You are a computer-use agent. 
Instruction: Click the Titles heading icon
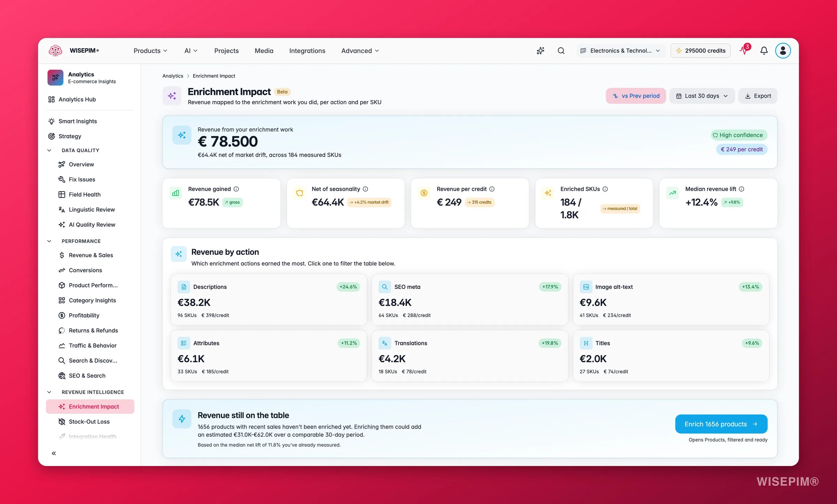pyautogui.click(x=586, y=343)
